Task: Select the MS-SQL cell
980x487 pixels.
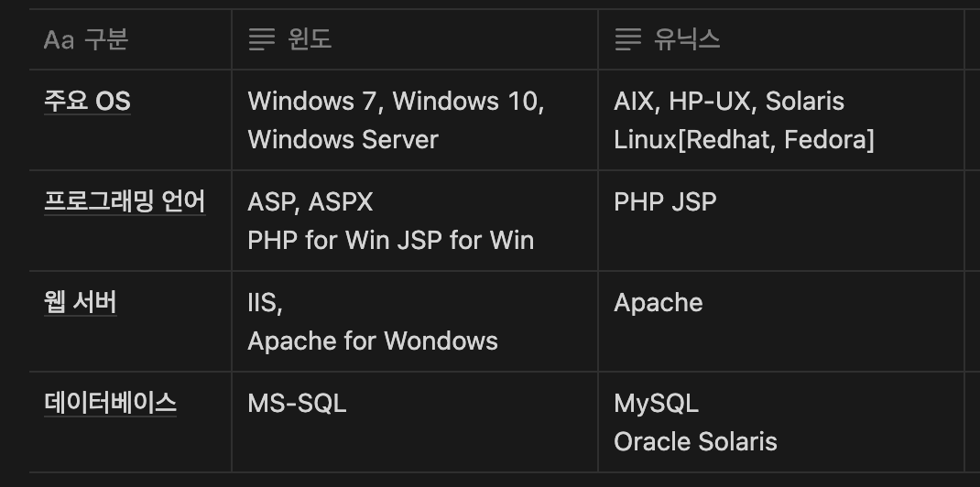Action: coord(414,422)
